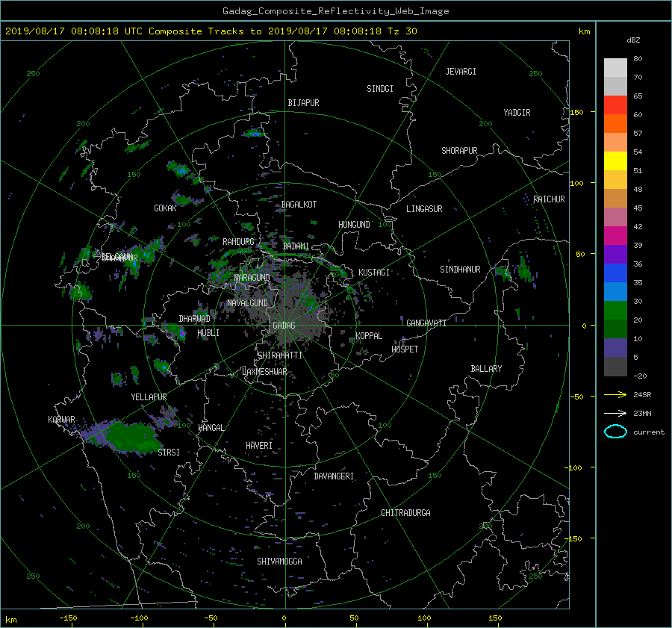
Task: Click the HUNGUND city label
Action: coord(354,225)
